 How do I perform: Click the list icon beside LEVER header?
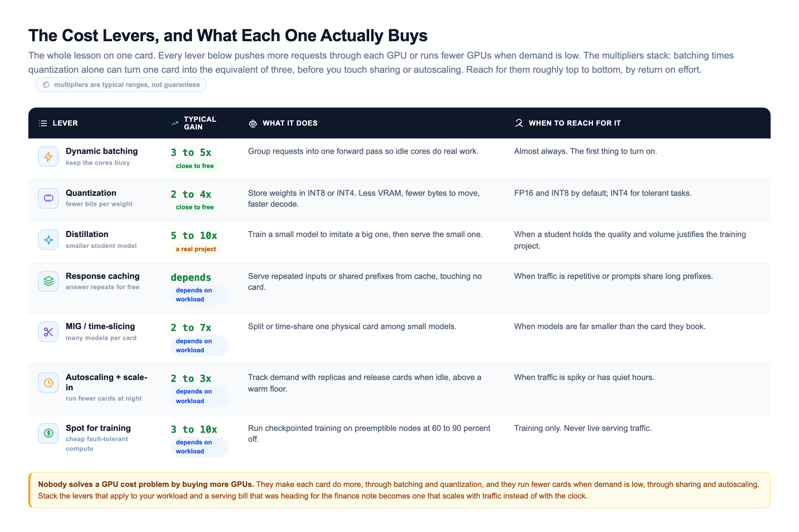pos(43,123)
